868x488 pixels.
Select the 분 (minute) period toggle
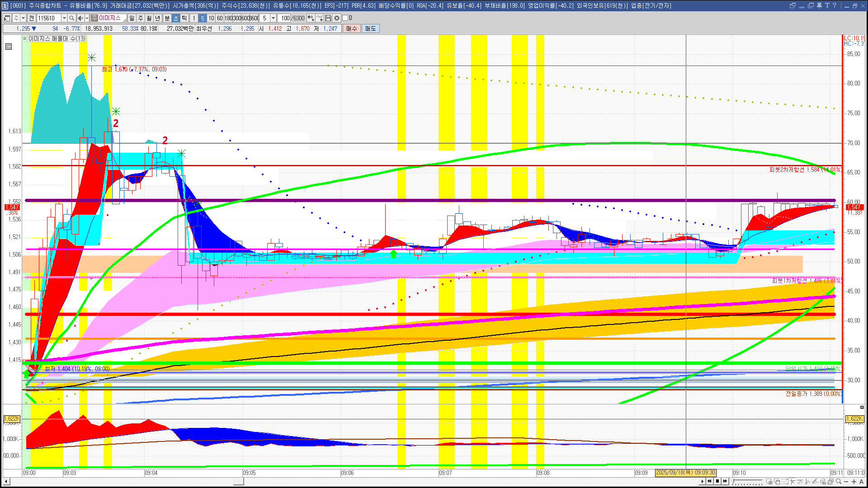(x=167, y=18)
